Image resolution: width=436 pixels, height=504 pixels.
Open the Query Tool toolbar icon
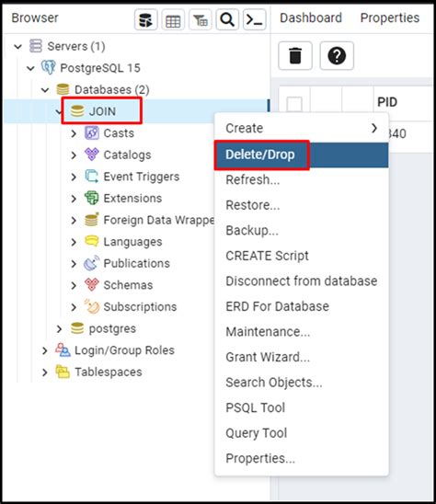click(145, 20)
